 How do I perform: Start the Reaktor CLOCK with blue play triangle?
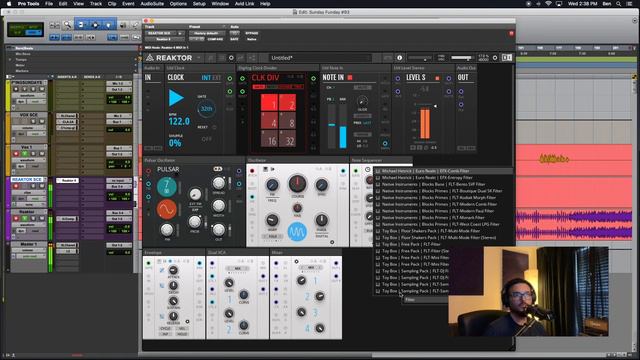click(x=176, y=98)
